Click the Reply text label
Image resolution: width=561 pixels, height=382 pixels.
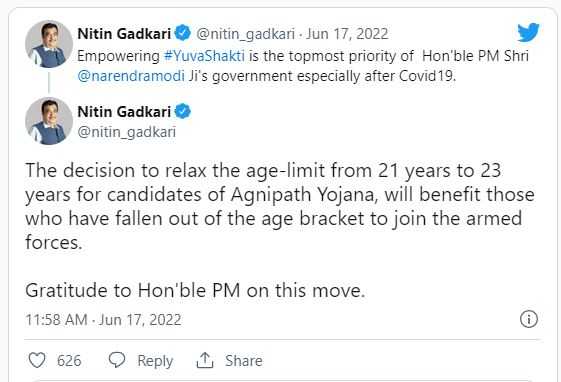(x=155, y=361)
